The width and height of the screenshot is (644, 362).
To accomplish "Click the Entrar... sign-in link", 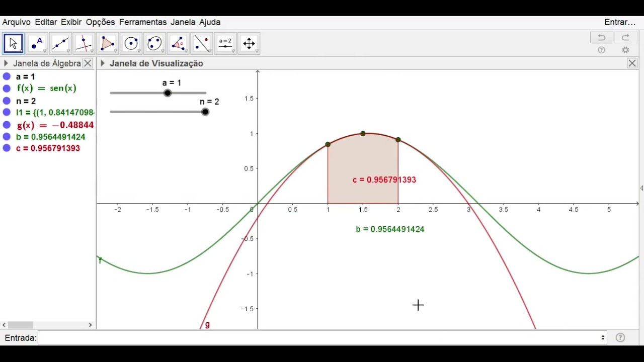I will [620, 22].
